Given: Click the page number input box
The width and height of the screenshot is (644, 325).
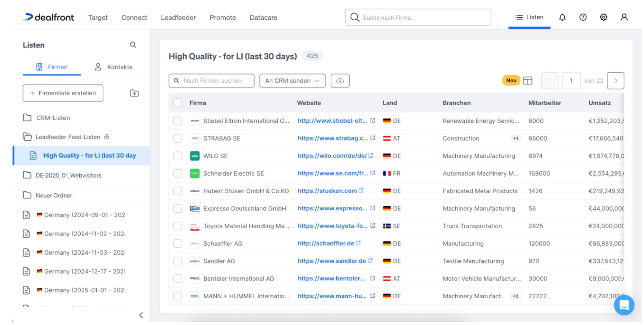Looking at the screenshot, I should 571,81.
